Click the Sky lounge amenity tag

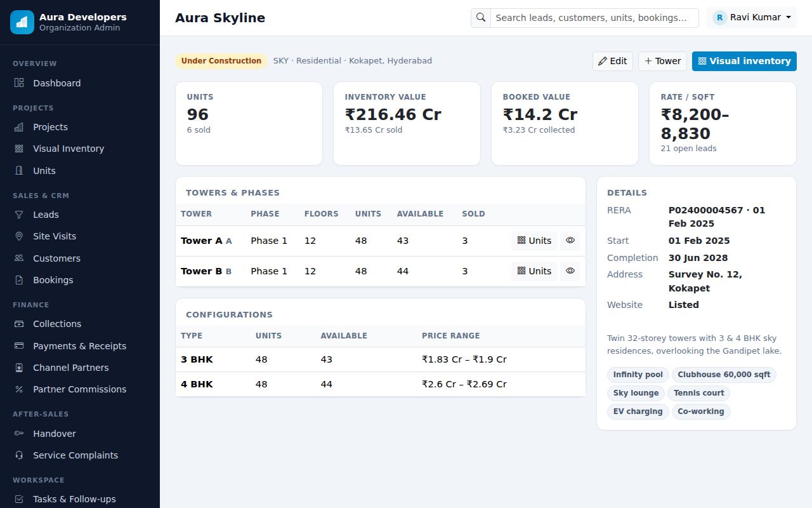pyautogui.click(x=636, y=393)
